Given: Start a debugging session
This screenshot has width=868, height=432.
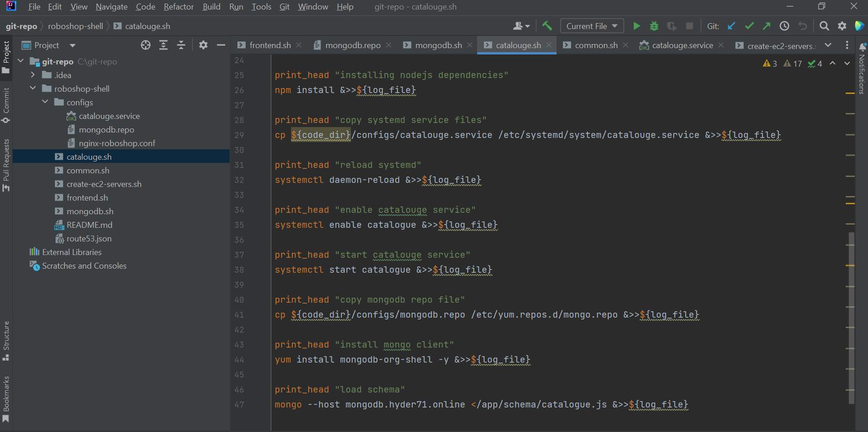Looking at the screenshot, I should click(654, 26).
